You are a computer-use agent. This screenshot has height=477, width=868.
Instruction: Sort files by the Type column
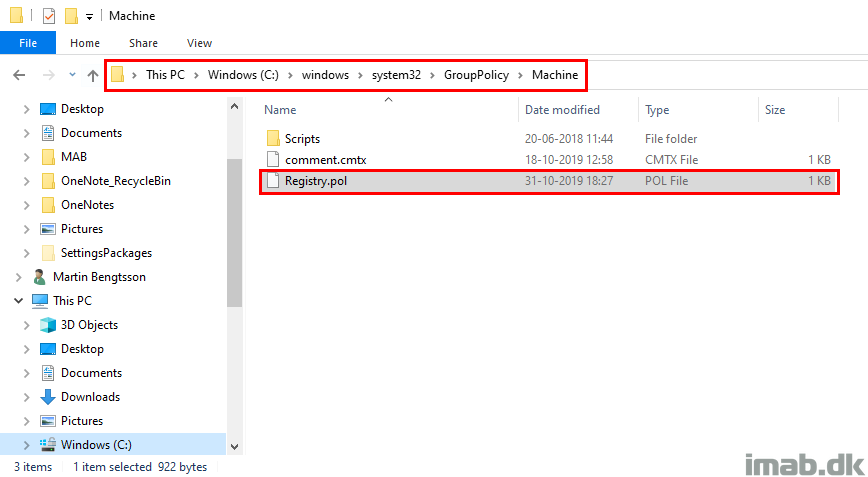(x=657, y=110)
